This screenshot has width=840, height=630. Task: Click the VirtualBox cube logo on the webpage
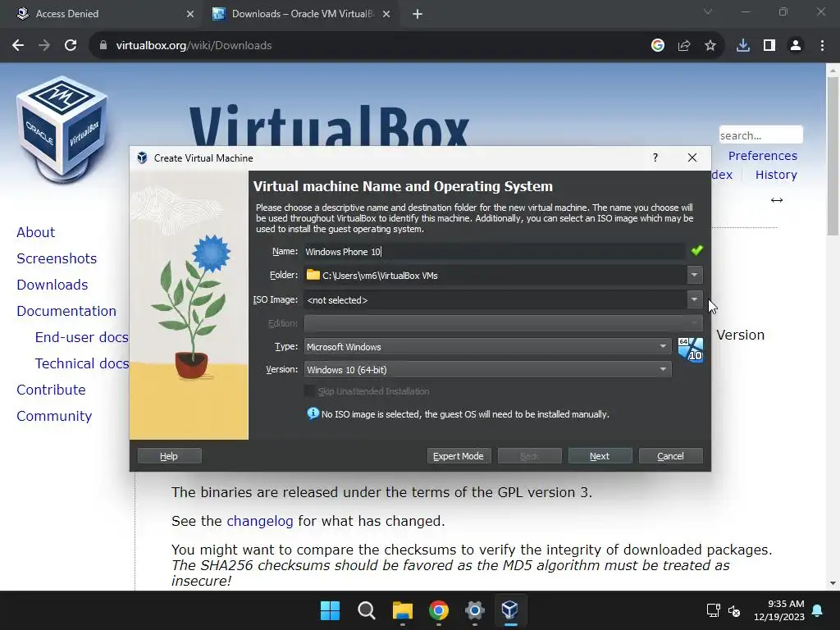pyautogui.click(x=62, y=129)
